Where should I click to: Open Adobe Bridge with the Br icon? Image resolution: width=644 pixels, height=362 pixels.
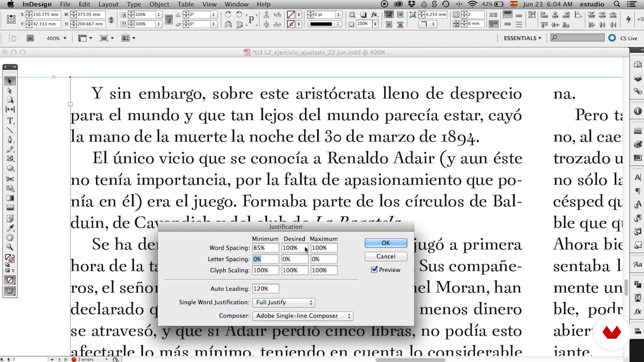click(30, 38)
